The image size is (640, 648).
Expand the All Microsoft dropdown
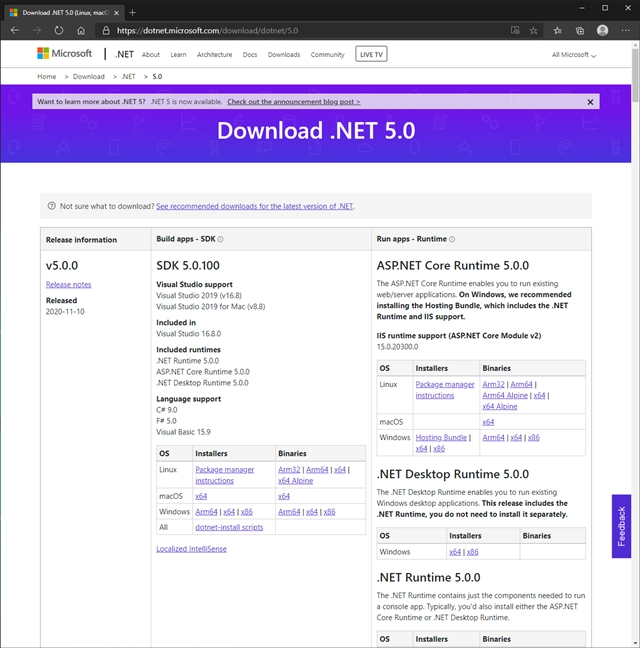[x=574, y=55]
